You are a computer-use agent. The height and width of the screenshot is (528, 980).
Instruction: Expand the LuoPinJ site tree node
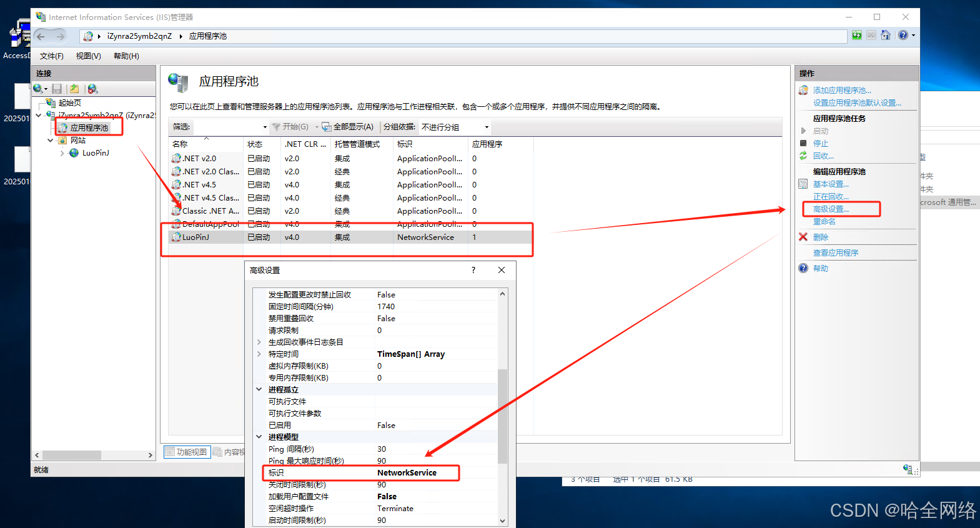[x=62, y=153]
